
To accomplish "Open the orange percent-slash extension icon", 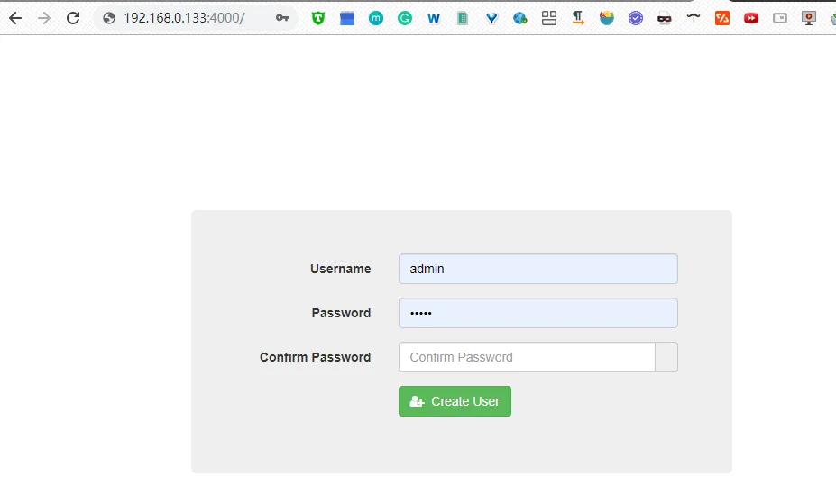I will (x=722, y=18).
